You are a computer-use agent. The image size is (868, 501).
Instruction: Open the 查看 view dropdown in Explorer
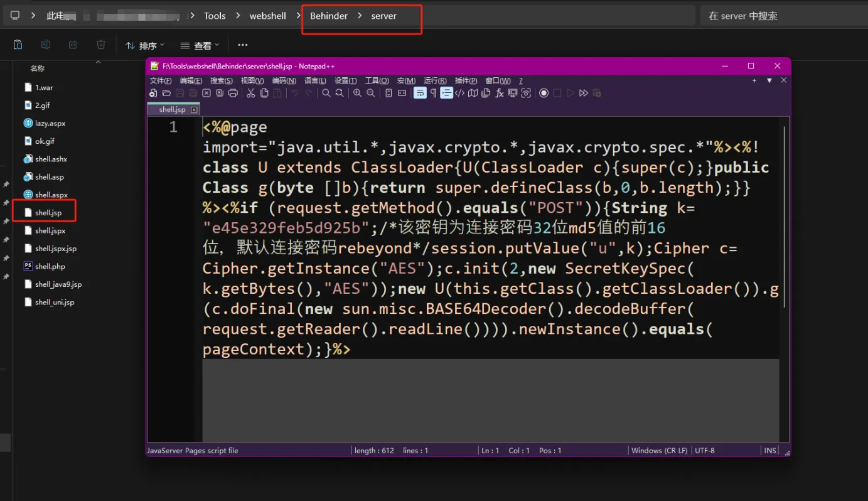coord(200,45)
